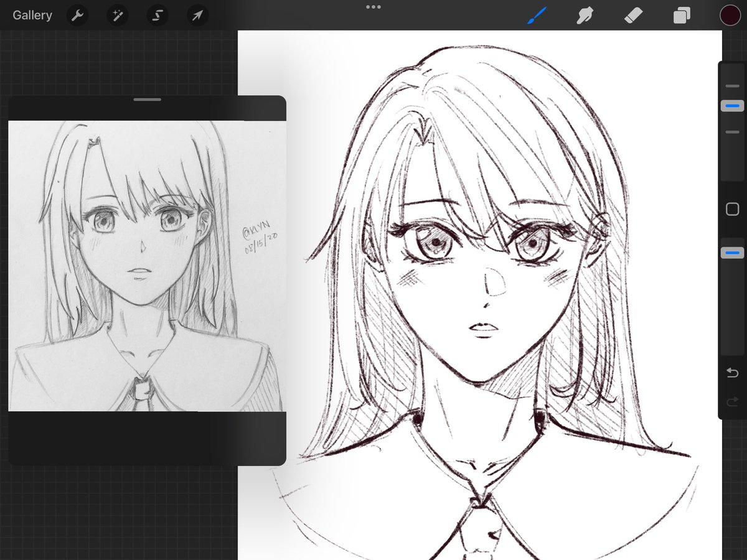Select the Smudge tool
The image size is (747, 560).
tap(584, 16)
